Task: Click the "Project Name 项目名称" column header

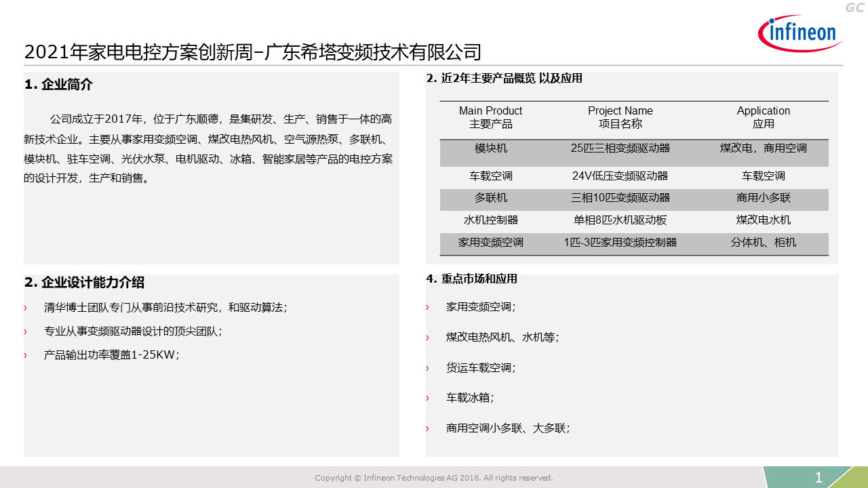Action: tap(620, 117)
